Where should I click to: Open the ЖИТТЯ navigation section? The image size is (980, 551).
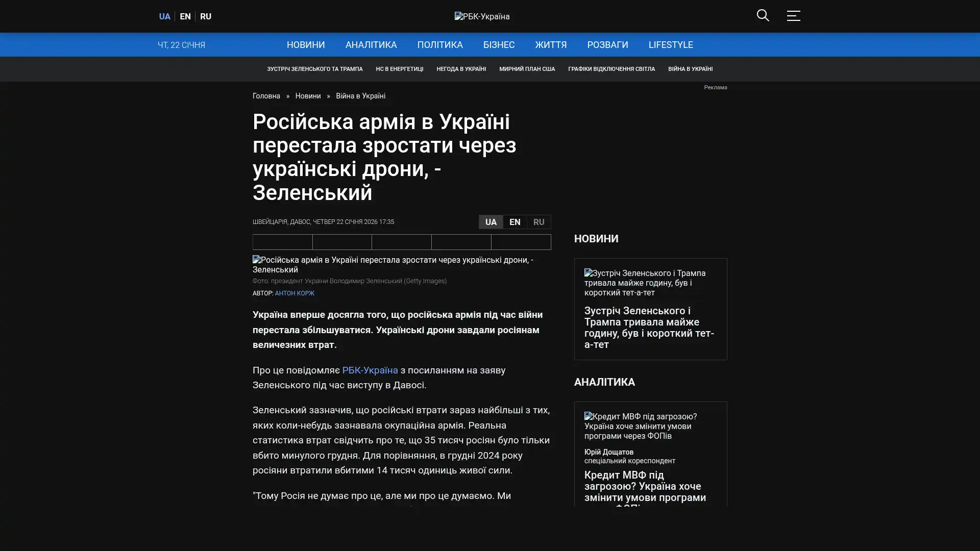[551, 45]
